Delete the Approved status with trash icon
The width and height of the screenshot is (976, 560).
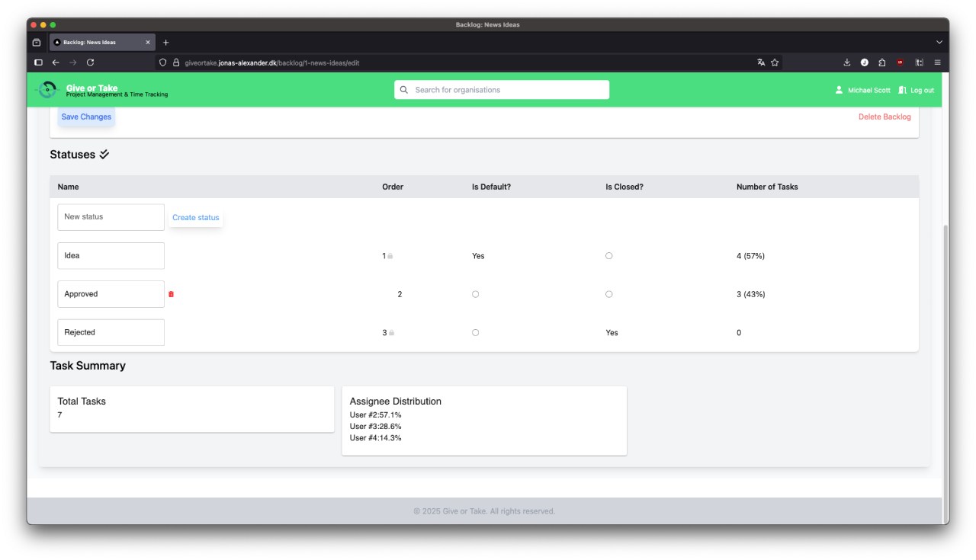[171, 294]
